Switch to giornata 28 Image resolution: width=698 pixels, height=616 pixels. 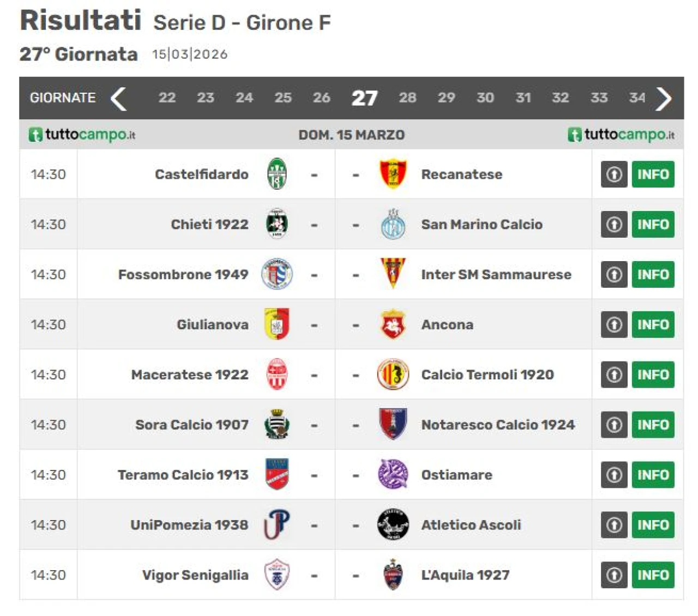pos(407,98)
